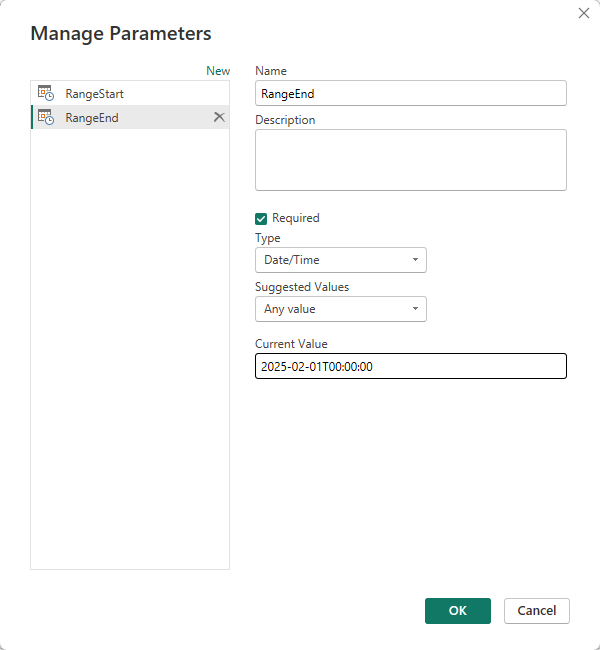The width and height of the screenshot is (600, 650).
Task: Uncheck the Required checkbox
Action: pyautogui.click(x=261, y=218)
